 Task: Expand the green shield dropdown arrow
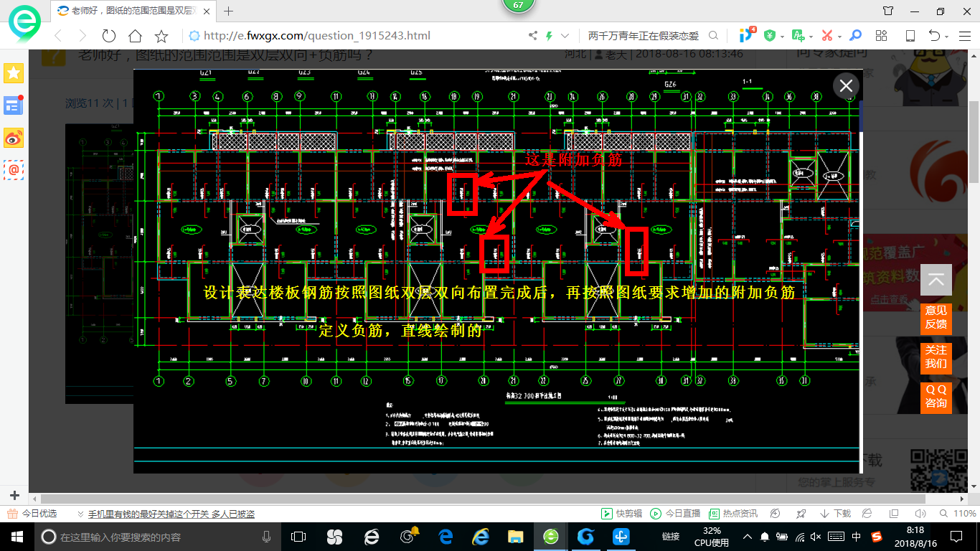tap(782, 37)
